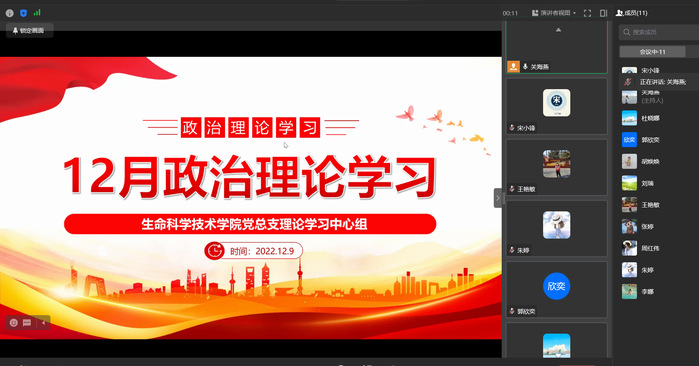Screen dimensions: 699x366
Task: Collapse the floating reaction toolbar arrow
Action: [x=43, y=322]
